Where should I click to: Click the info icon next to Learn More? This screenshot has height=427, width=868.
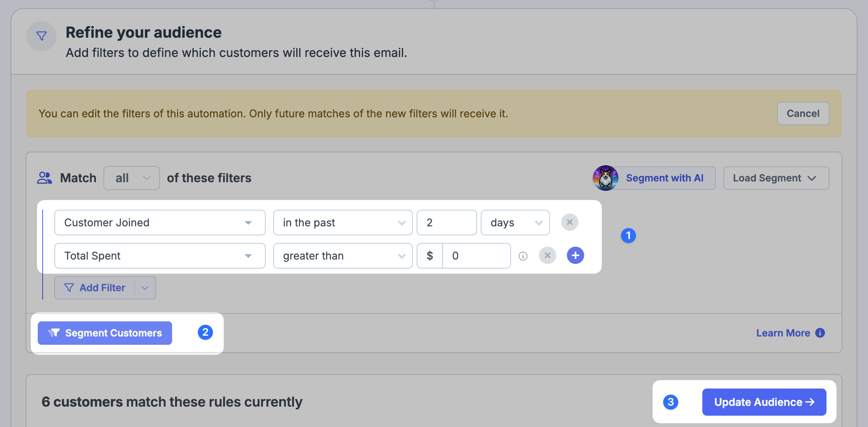click(x=820, y=333)
